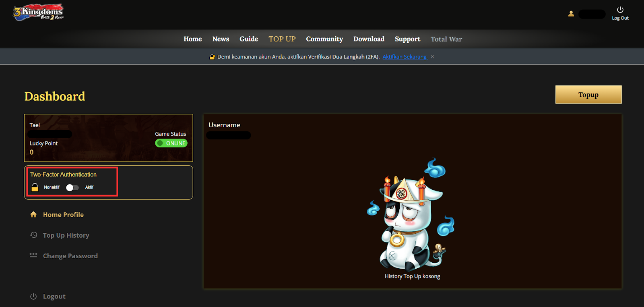Viewport: 644px width, 307px height.
Task: Click the Log Out power icon
Action: (x=620, y=10)
